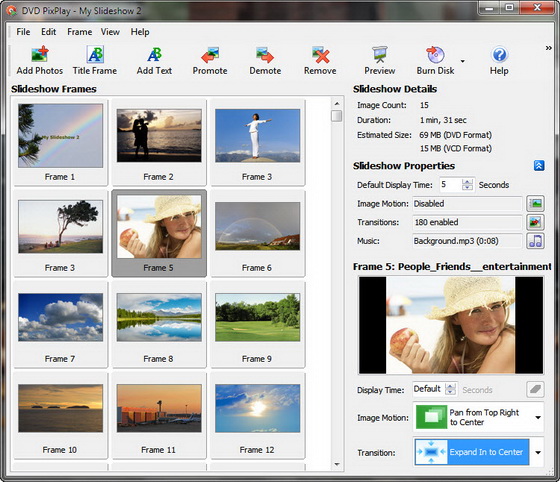Open the View menu
Image resolution: width=560 pixels, height=482 pixels.
point(110,32)
